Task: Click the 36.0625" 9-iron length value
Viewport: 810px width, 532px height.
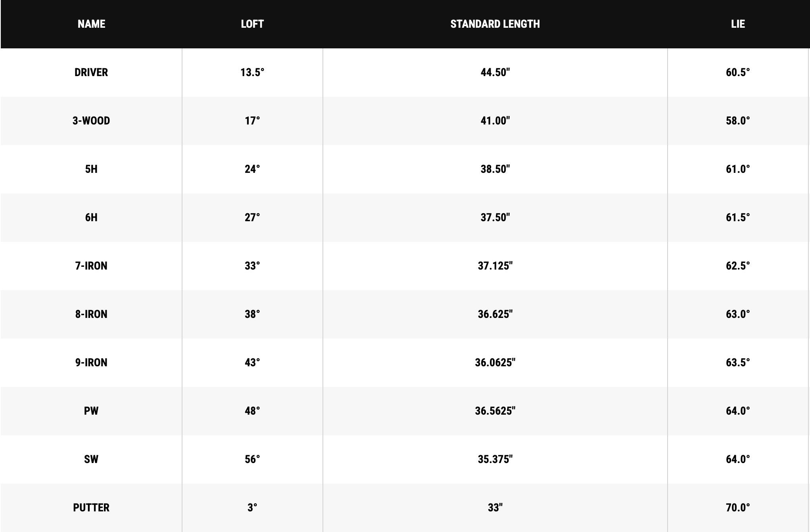Action: pyautogui.click(x=495, y=362)
